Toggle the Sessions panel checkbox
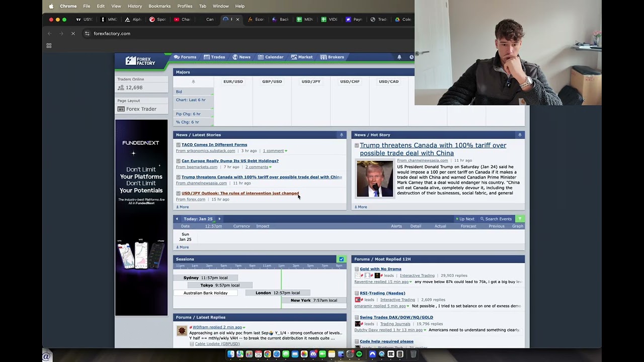Screen dimensions: 644x362 point(342,259)
